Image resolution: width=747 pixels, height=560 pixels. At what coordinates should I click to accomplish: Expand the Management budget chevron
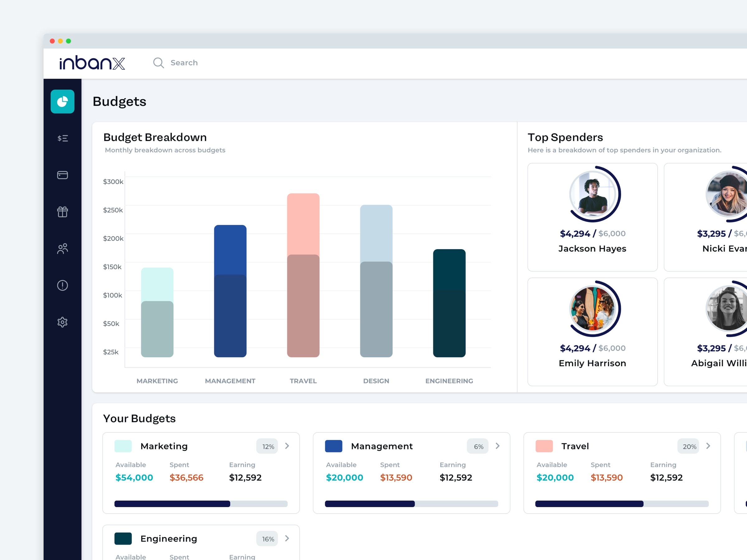497,446
